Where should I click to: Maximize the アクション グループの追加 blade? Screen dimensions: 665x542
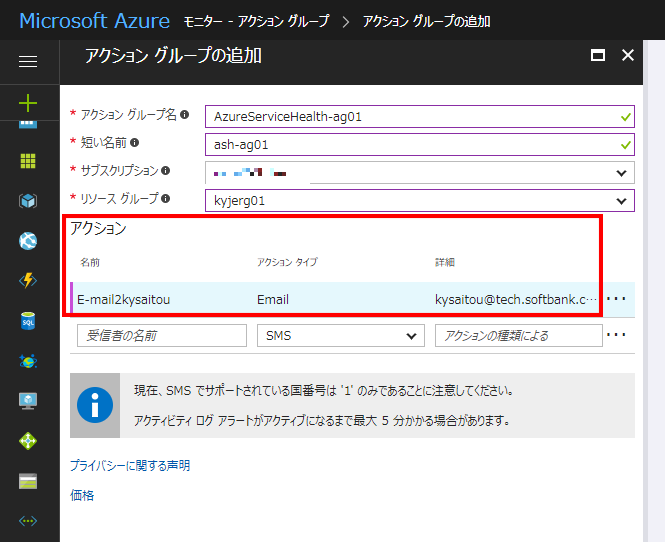(598, 55)
